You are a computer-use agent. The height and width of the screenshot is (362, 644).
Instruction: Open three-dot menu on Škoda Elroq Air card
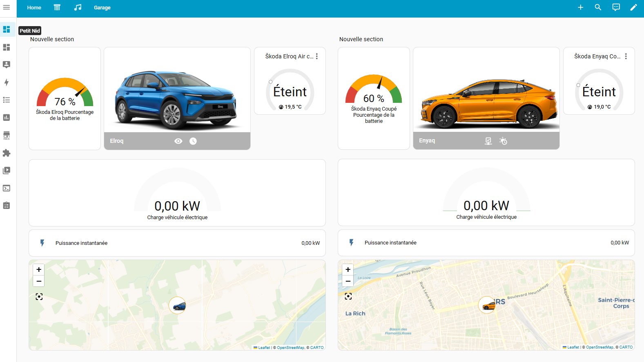point(317,56)
